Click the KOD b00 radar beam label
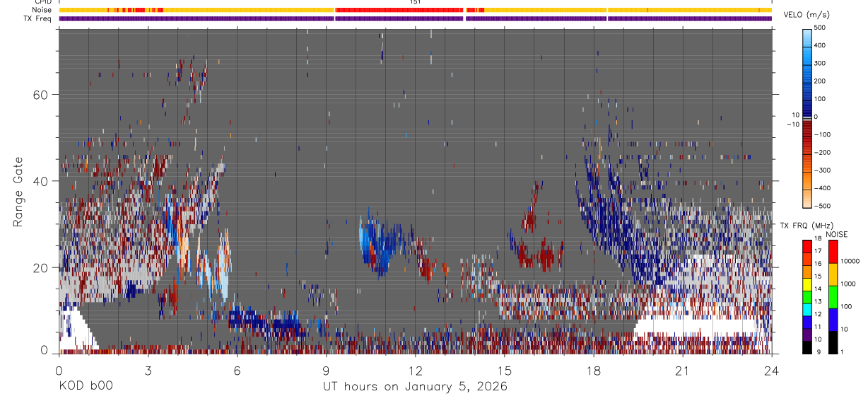868x401 pixels. point(85,387)
